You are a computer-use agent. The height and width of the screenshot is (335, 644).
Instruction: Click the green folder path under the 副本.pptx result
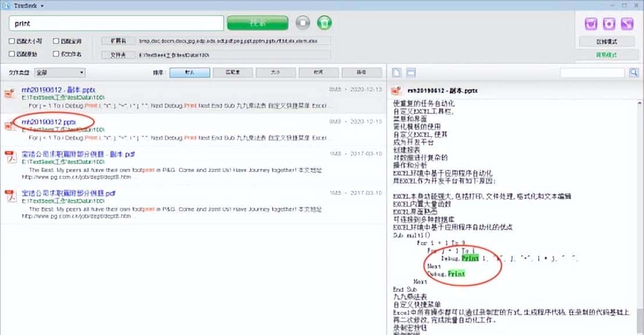[x=63, y=97]
